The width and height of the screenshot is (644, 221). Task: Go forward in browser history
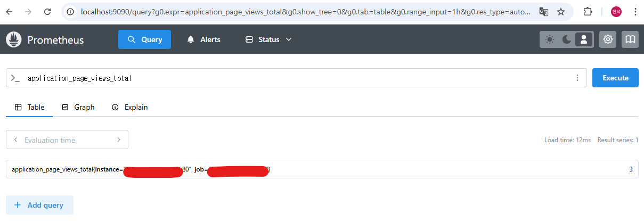(x=29, y=11)
